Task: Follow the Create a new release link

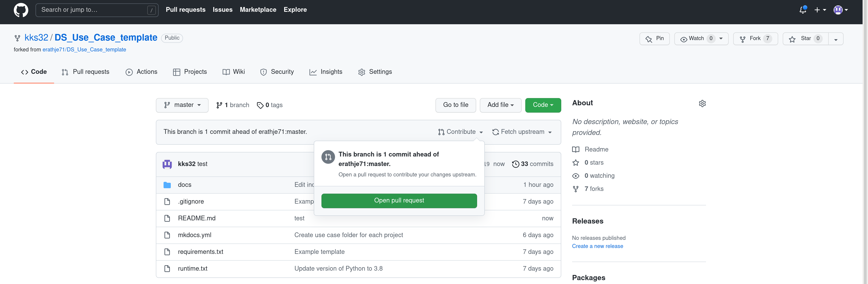Action: (597, 246)
